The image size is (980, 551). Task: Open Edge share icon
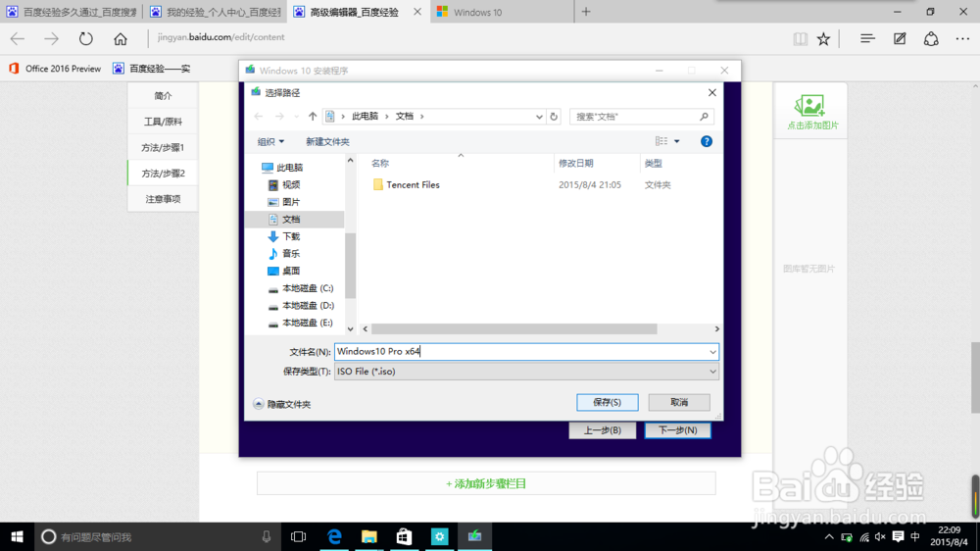click(931, 39)
